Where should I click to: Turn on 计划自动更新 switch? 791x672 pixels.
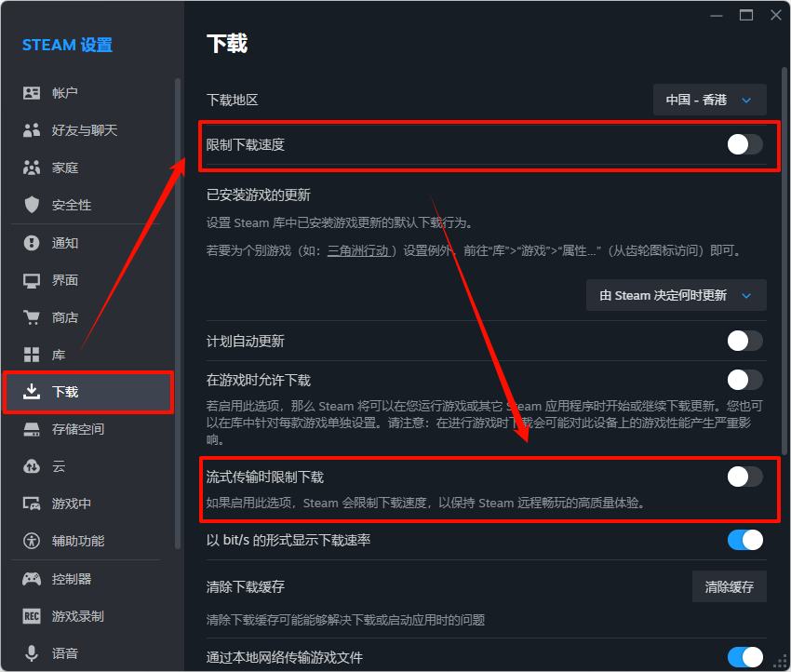tap(743, 342)
